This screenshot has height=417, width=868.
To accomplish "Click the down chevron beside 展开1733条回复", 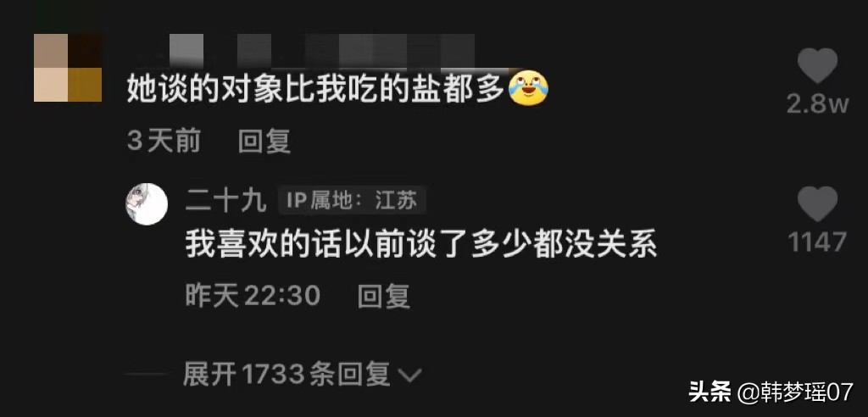I will coord(410,376).
